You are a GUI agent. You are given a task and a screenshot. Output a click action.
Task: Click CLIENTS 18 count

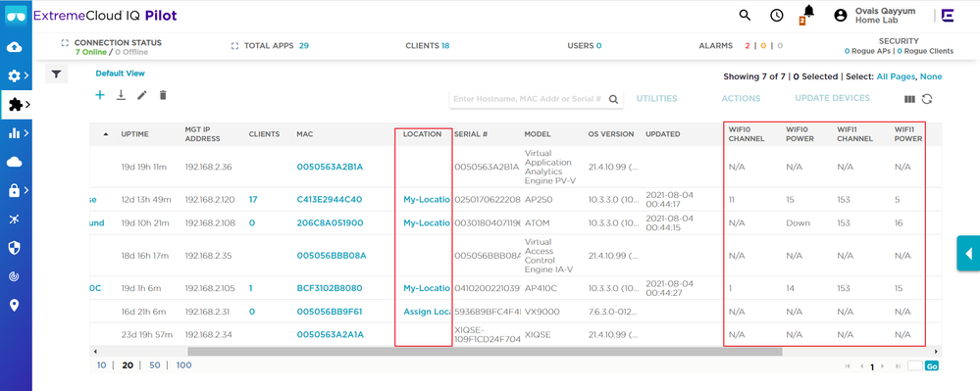click(x=445, y=46)
